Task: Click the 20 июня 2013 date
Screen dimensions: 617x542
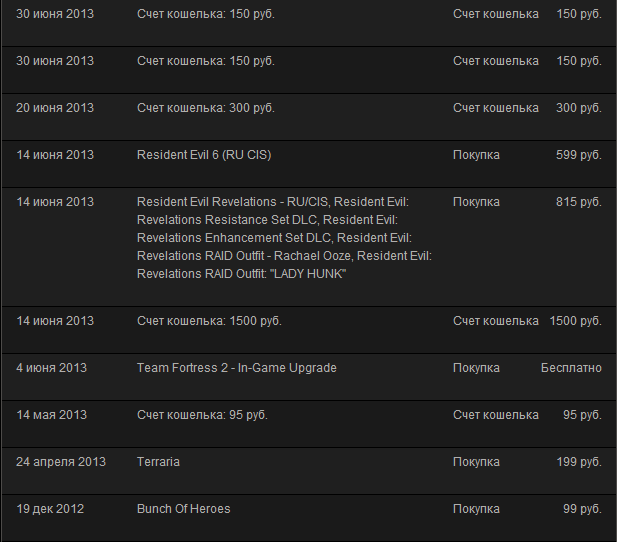Action: click(x=55, y=108)
